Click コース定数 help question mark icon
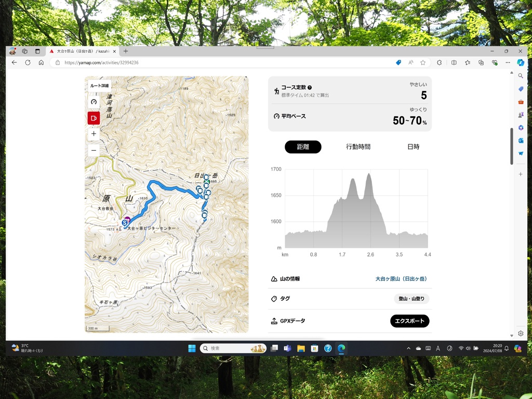The height and width of the screenshot is (399, 532). (x=310, y=88)
